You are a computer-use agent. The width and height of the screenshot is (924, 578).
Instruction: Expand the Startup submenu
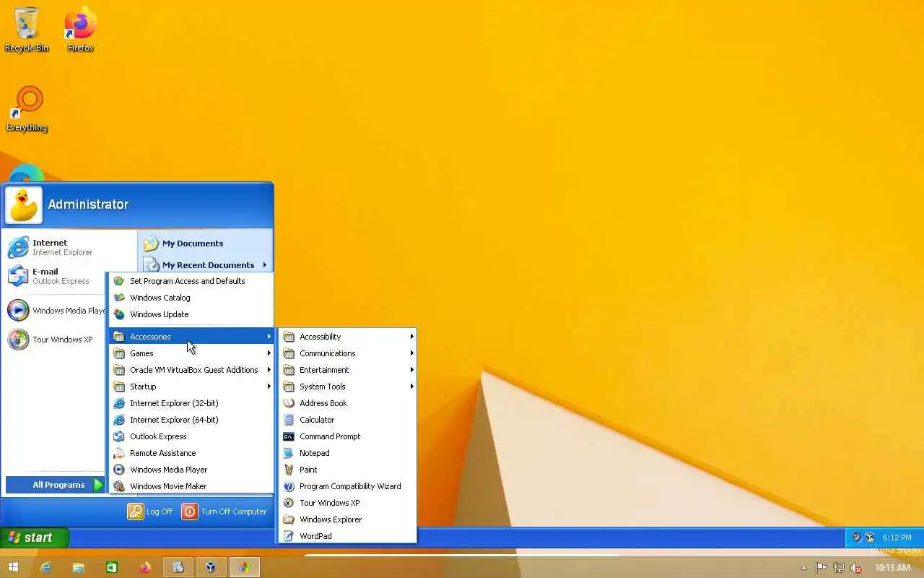click(x=191, y=387)
